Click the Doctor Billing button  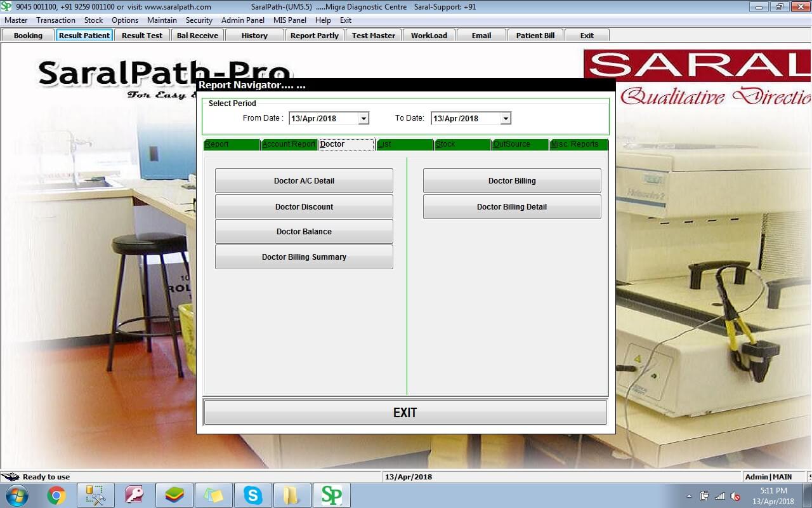pos(512,181)
